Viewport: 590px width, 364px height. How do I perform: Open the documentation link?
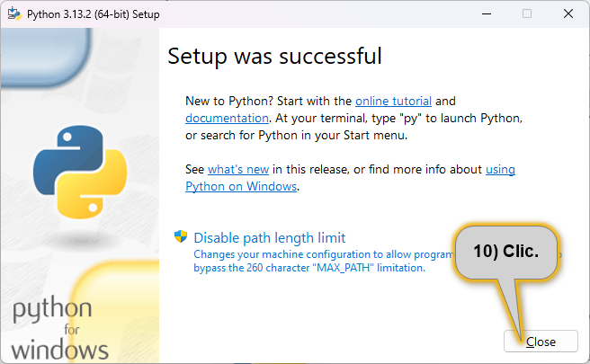[227, 118]
